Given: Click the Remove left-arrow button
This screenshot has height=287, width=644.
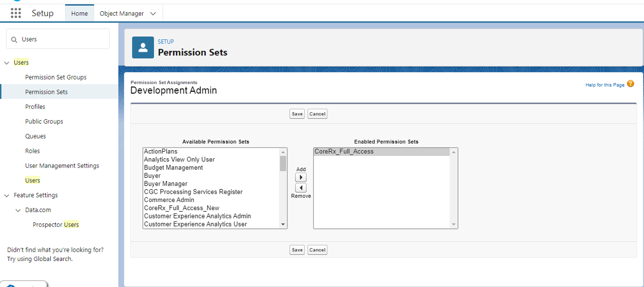Looking at the screenshot, I should pyautogui.click(x=301, y=188).
